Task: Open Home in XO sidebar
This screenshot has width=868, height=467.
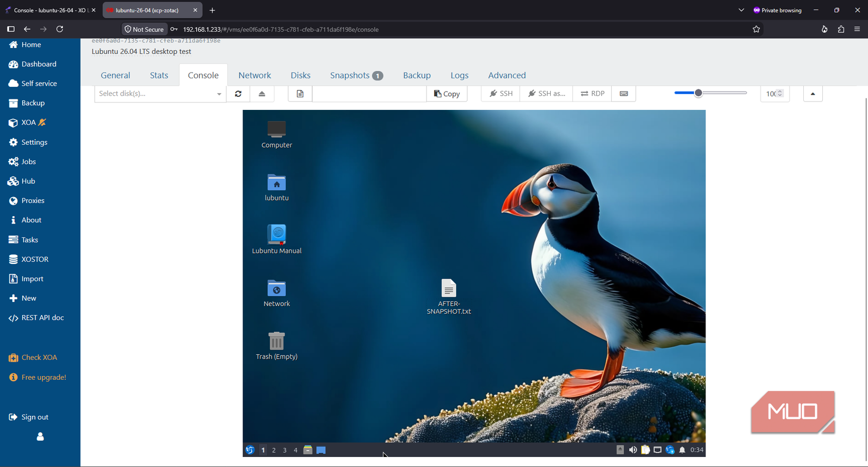Action: (25, 45)
